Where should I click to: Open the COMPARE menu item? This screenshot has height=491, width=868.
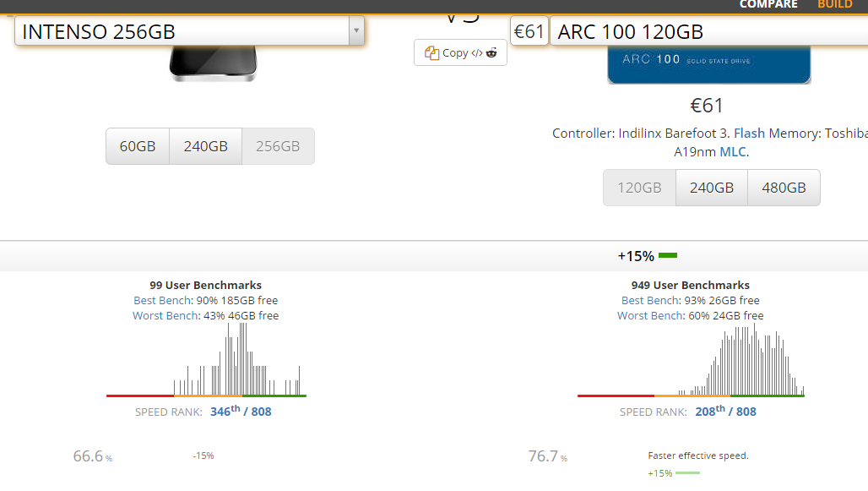[768, 4]
